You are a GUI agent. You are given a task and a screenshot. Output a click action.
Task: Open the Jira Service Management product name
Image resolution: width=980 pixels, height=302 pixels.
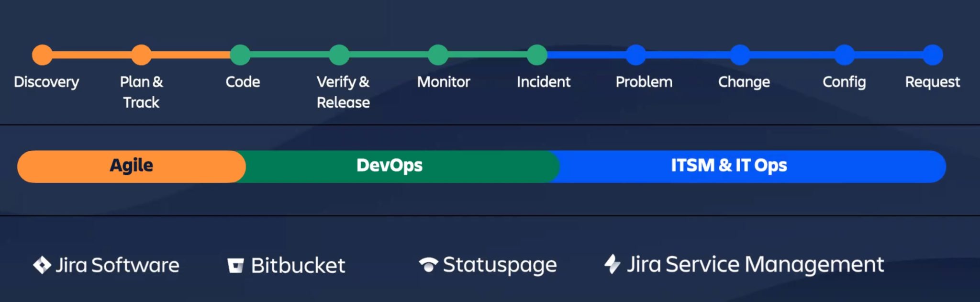point(756,265)
